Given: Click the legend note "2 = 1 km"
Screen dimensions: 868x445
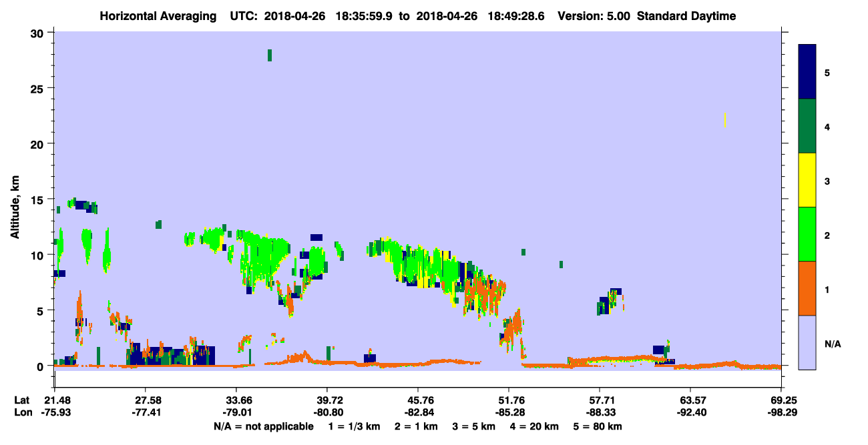Looking at the screenshot, I should [417, 426].
